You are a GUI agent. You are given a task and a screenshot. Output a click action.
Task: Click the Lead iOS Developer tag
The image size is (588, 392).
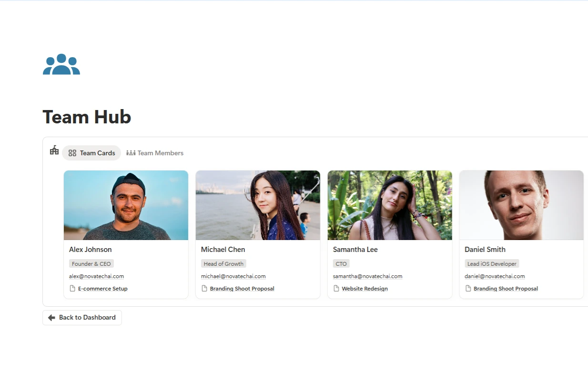coord(492,264)
